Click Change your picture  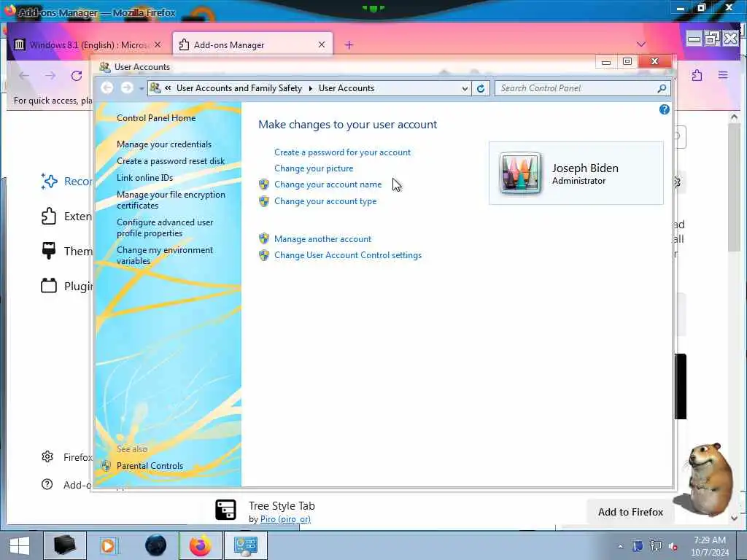click(314, 168)
